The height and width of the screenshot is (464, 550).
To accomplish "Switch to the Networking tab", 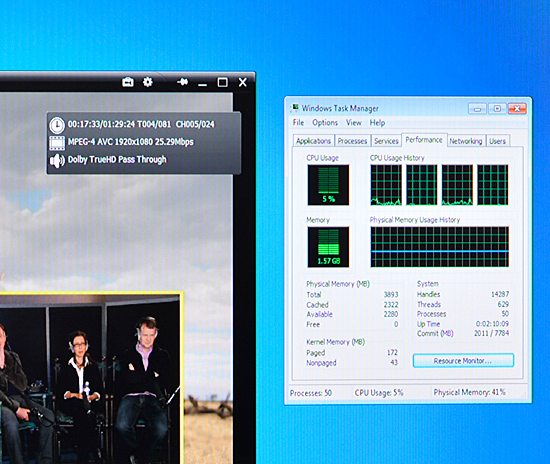I will 466,141.
